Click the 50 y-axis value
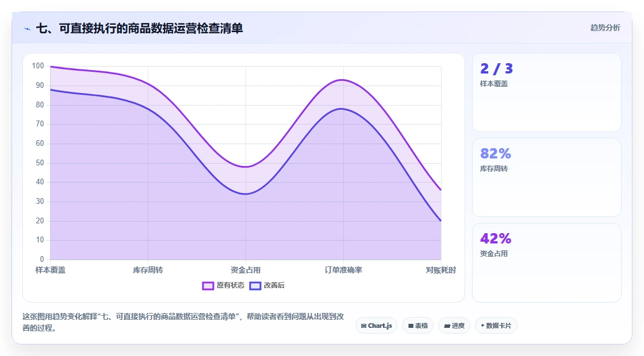The height and width of the screenshot is (356, 644). tap(40, 163)
